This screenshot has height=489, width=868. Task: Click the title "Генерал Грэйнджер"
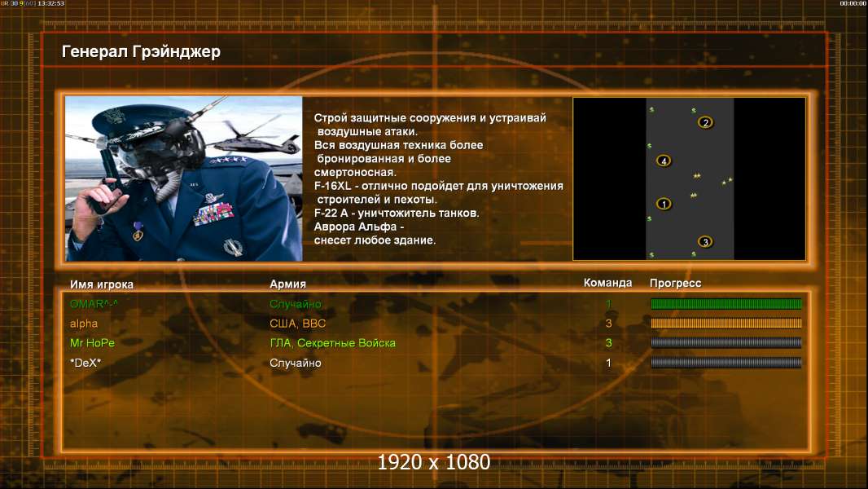141,51
